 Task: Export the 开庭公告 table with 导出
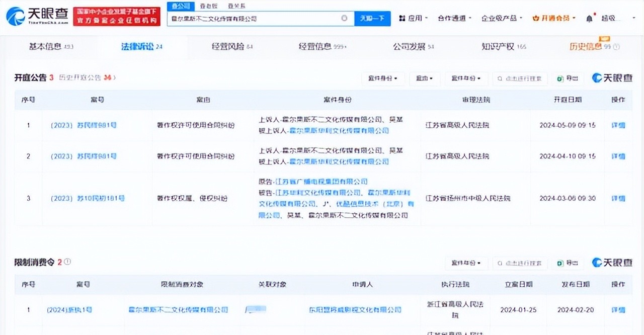(568, 78)
